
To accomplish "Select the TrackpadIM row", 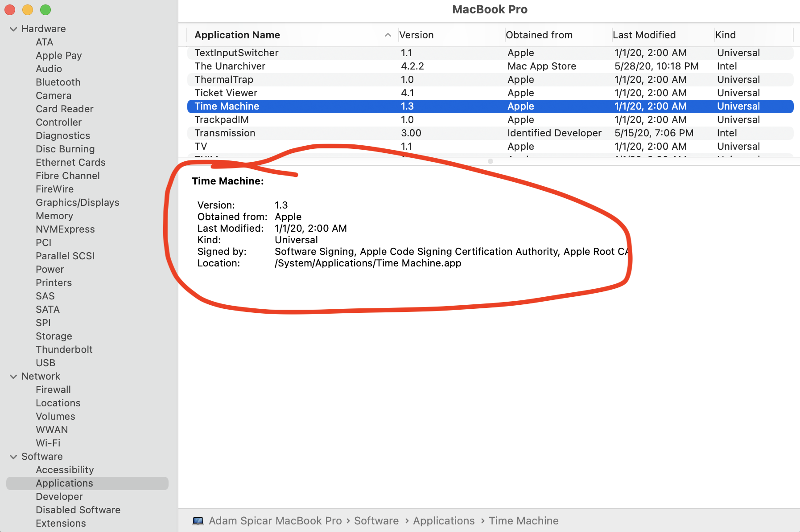I will pos(490,120).
